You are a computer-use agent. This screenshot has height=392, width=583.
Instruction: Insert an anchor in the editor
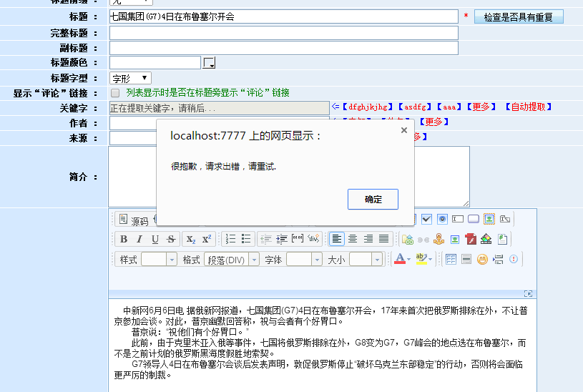439,239
